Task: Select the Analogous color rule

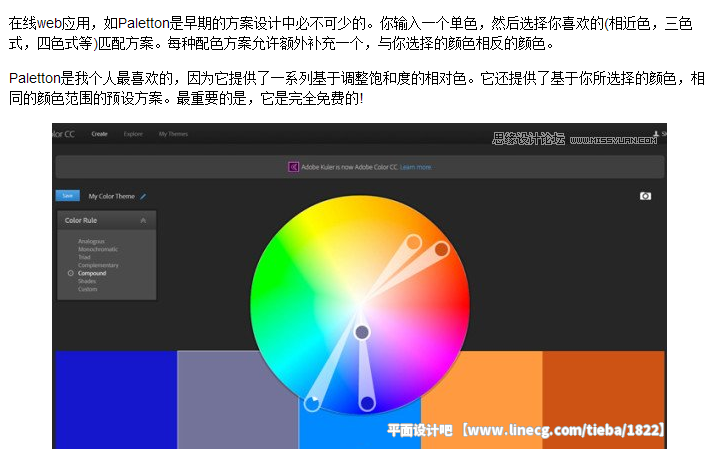Action: tap(91, 241)
